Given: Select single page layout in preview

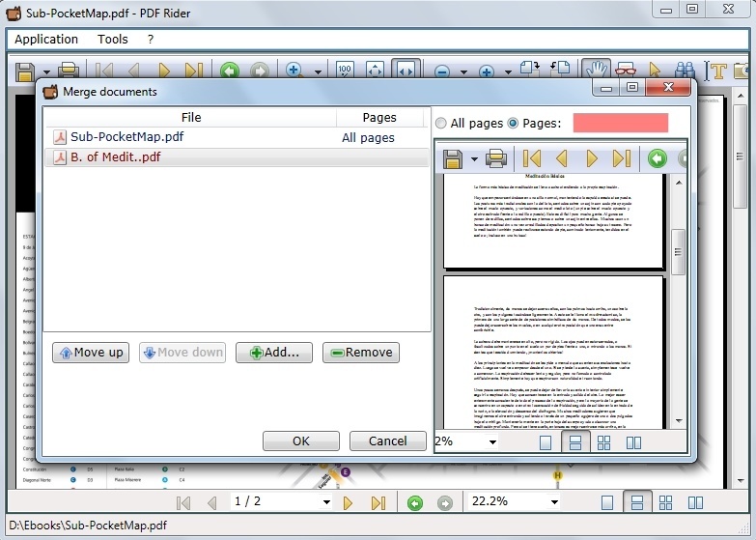Looking at the screenshot, I should (x=546, y=442).
